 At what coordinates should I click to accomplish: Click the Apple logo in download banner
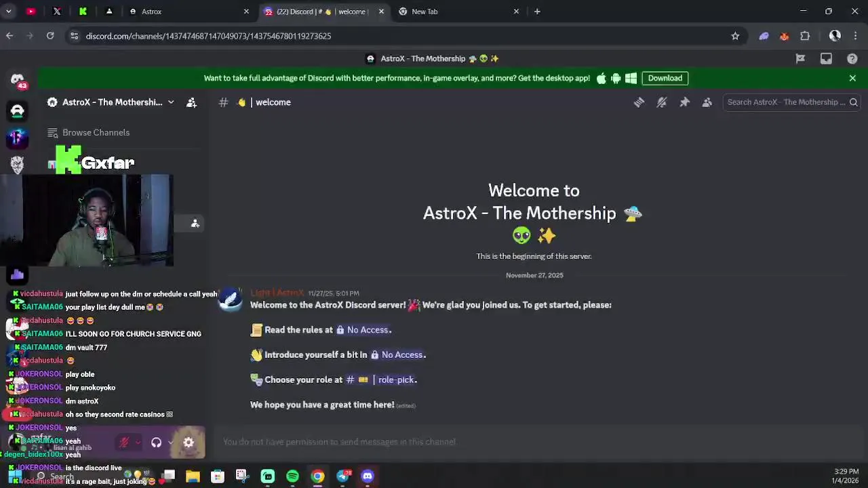[601, 78]
